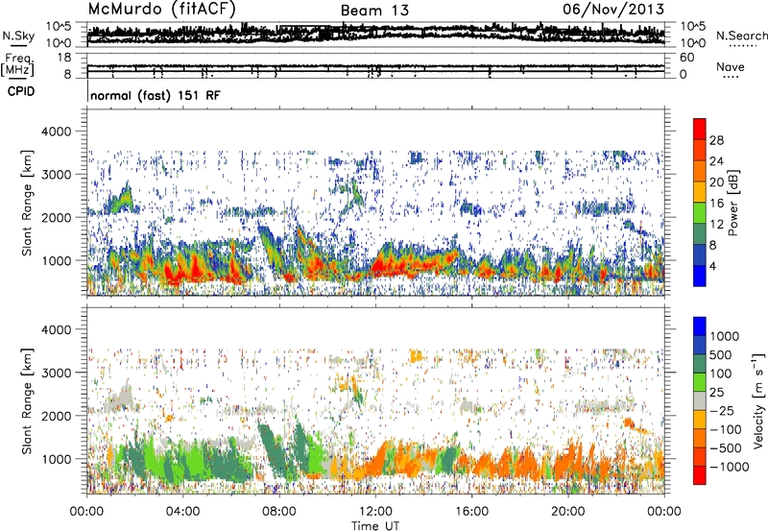
Task: Click the '60' Nave axis tick label
Action: pos(687,58)
